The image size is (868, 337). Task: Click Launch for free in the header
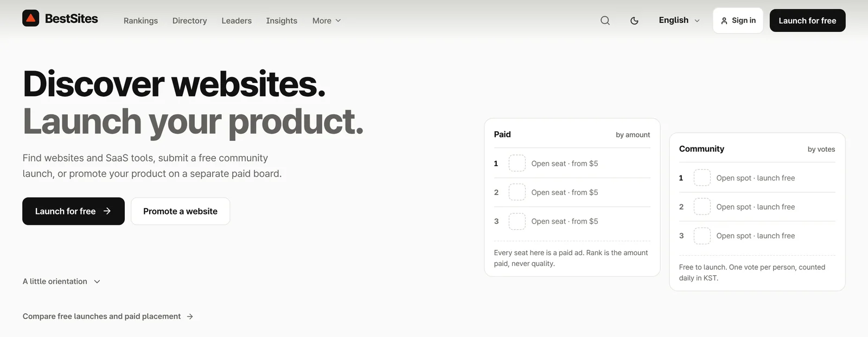coord(807,21)
